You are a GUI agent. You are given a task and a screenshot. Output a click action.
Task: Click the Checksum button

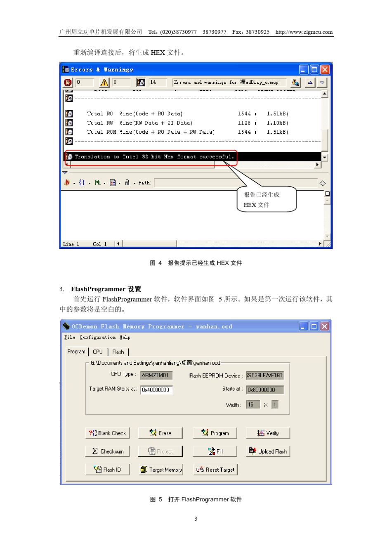107,451
